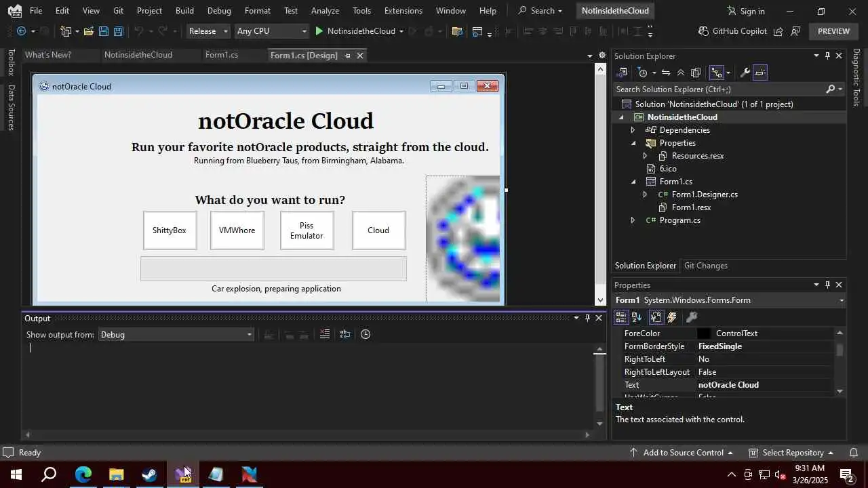
Task: Click the Solution Explorer switch views icon
Action: (x=623, y=73)
